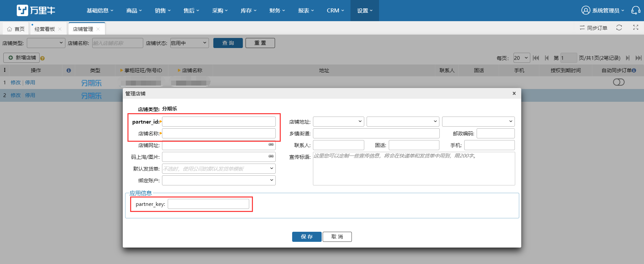Screen dimensions: 644x264
Task: Toggle auto sync order for row 1
Action: [619, 82]
